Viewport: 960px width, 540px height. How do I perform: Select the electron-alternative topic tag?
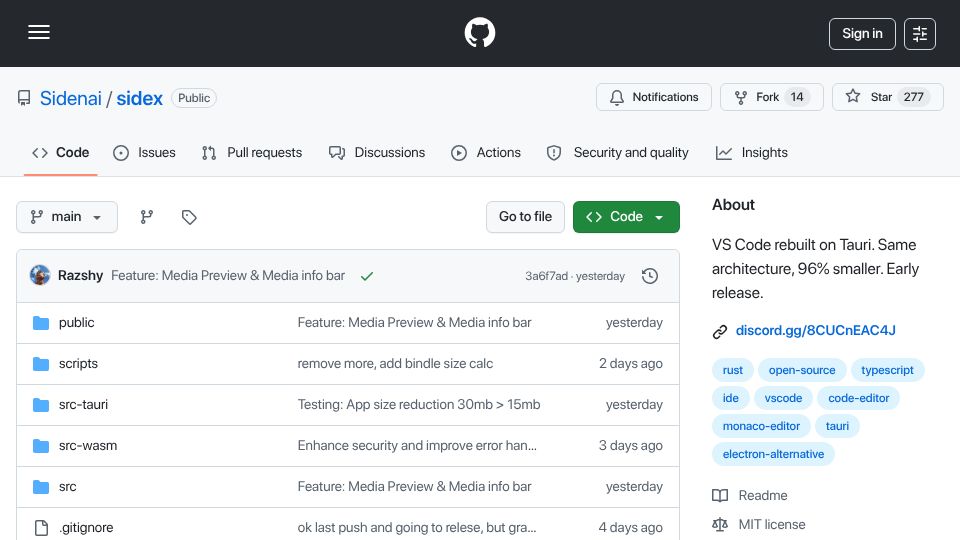[773, 454]
